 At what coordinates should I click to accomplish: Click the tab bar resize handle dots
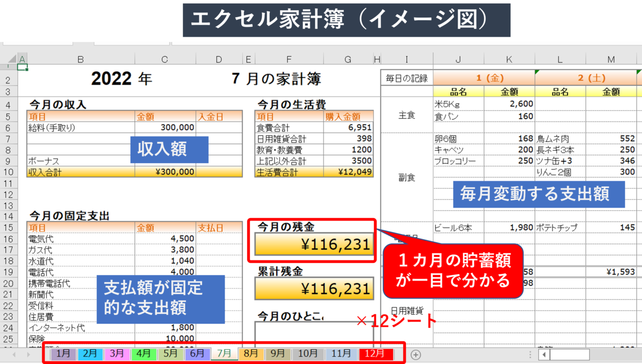pyautogui.click(x=530, y=355)
